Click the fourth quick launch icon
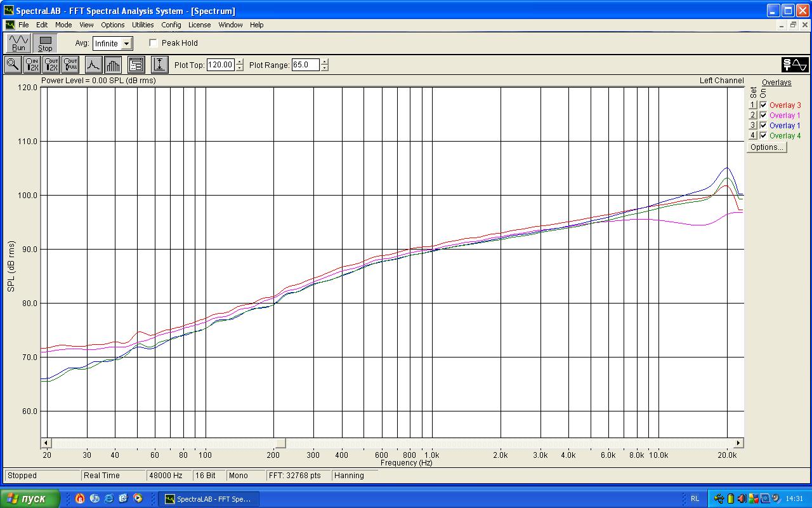This screenshot has width=812, height=508. click(x=123, y=498)
